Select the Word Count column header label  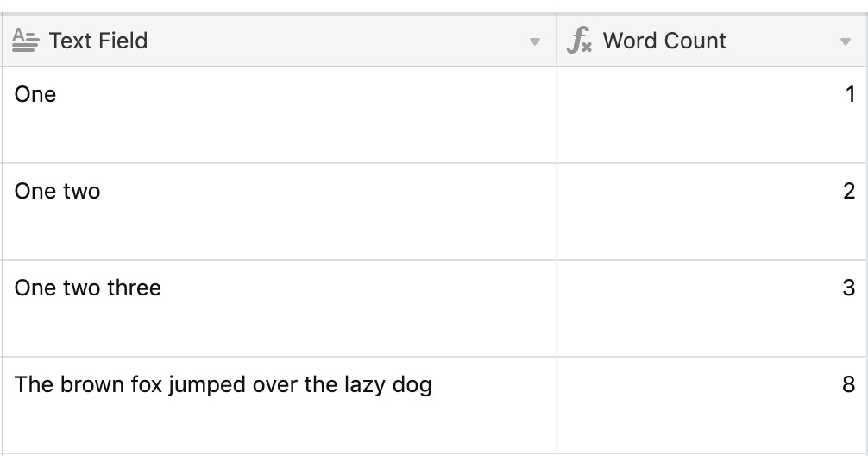click(664, 41)
